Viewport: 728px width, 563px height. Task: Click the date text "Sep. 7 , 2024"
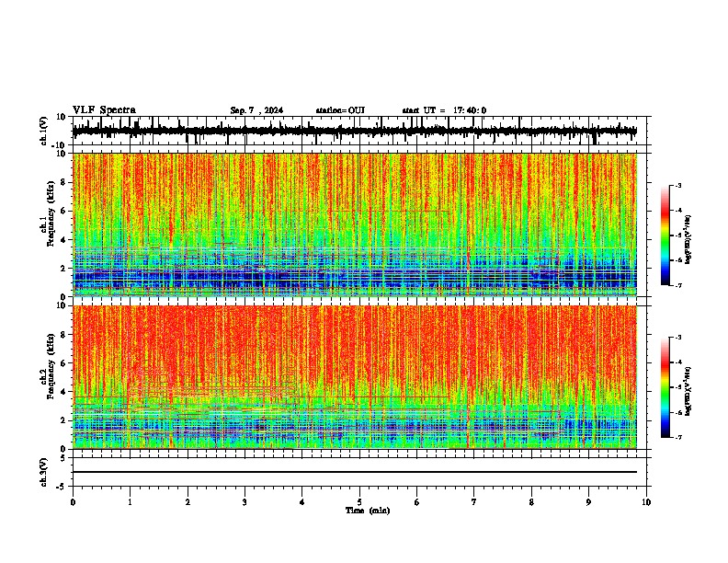[256, 110]
